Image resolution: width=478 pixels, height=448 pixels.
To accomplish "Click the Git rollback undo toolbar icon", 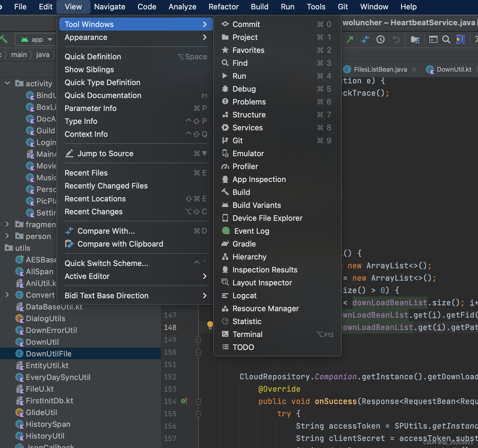I will coord(396,39).
